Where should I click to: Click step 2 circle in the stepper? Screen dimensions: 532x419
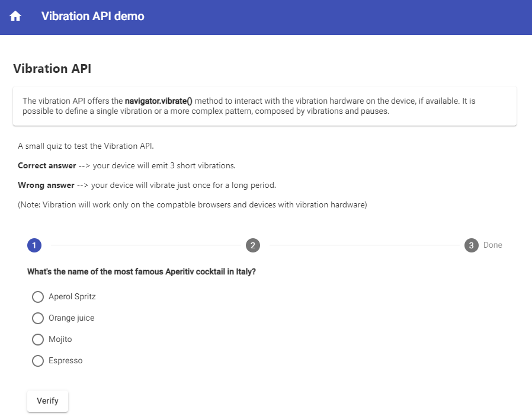point(253,245)
